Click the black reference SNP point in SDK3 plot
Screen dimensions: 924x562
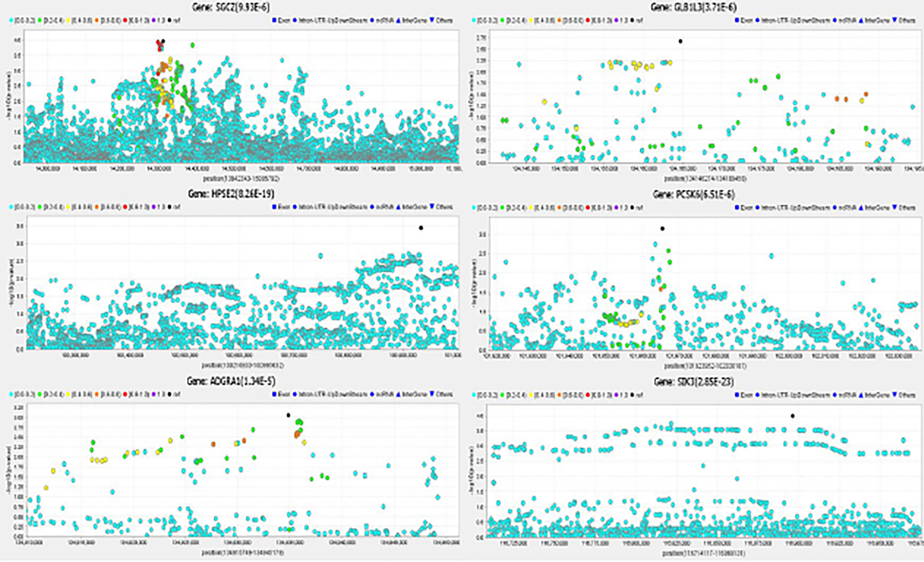click(x=793, y=416)
